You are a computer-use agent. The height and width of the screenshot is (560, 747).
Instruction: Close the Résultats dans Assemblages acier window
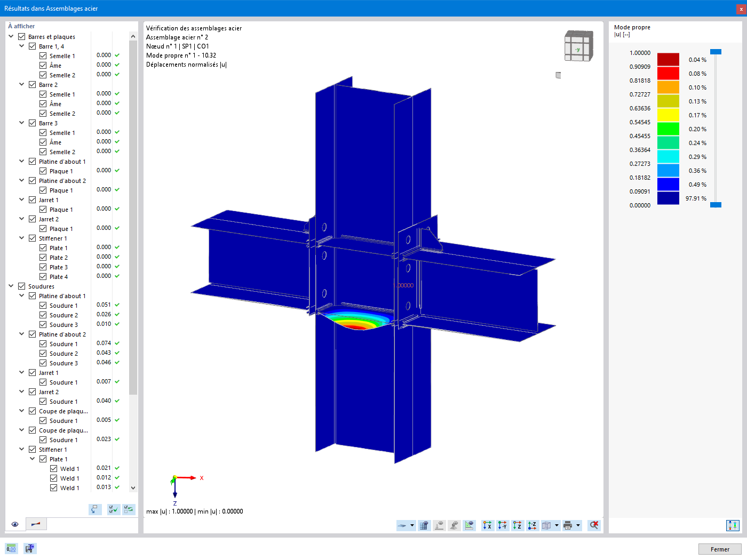coord(741,9)
